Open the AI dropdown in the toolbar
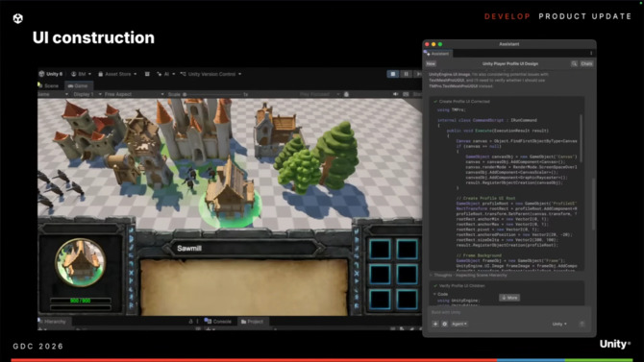Viewport: 644px width, 362px height. click(165, 74)
